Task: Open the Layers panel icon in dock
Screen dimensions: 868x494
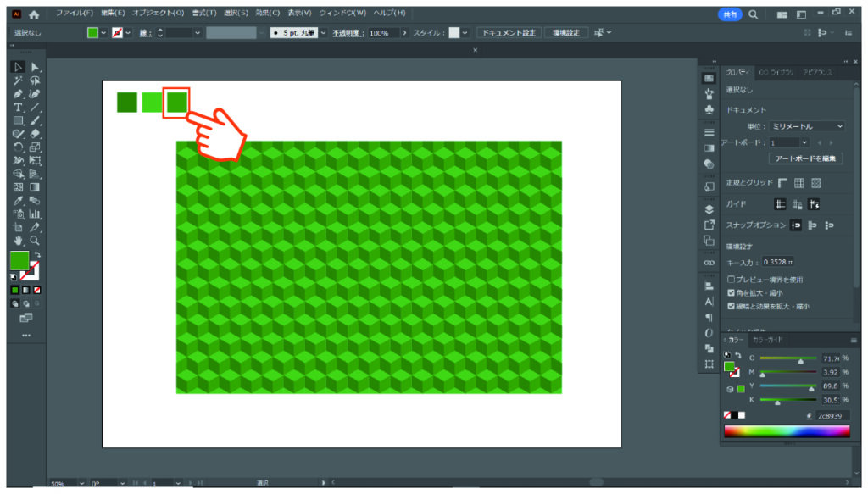Action: point(709,209)
